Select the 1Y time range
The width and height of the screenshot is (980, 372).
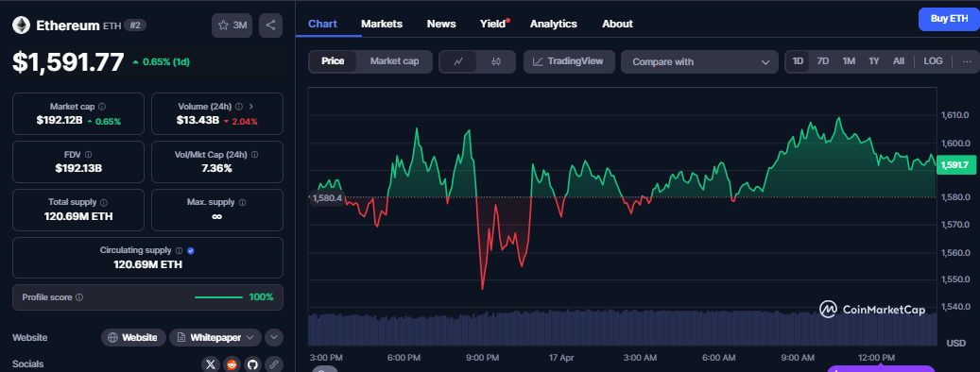tap(874, 61)
